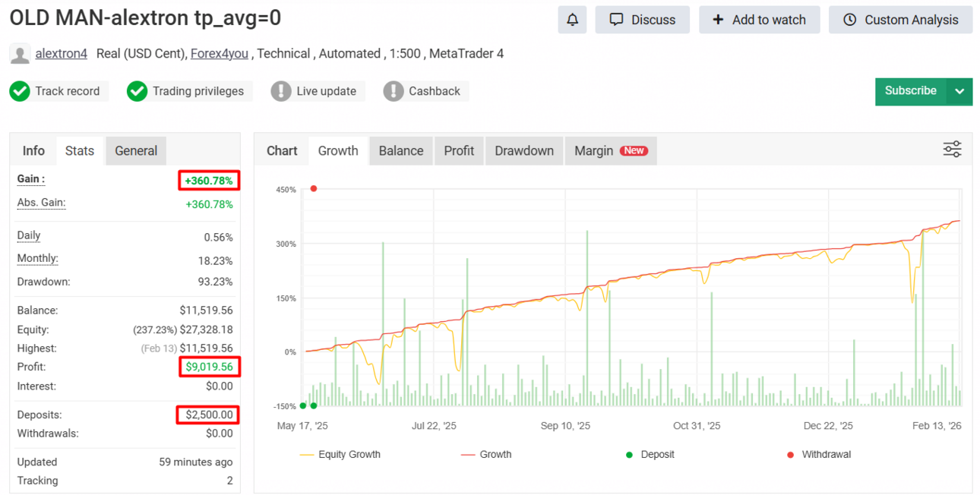Click the Jul 22, '25 axis date

coord(435,426)
